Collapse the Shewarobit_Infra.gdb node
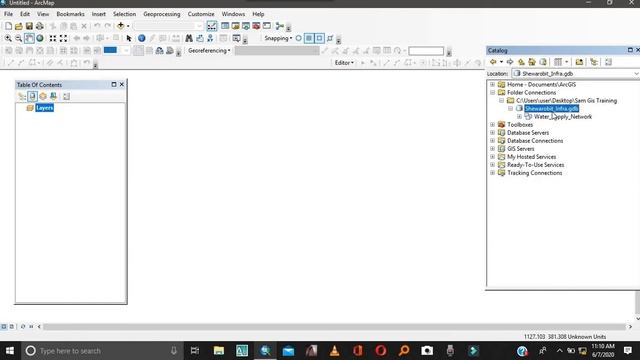This screenshot has height=360, width=640. [x=510, y=109]
